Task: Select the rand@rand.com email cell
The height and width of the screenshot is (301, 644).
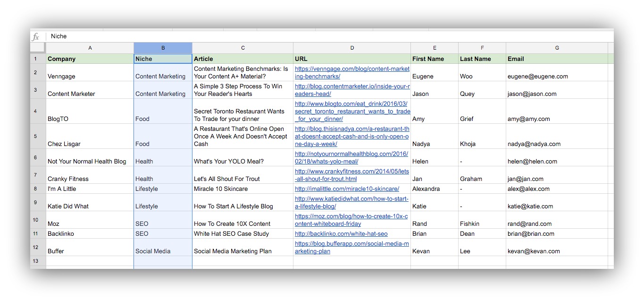Action: [x=557, y=220]
